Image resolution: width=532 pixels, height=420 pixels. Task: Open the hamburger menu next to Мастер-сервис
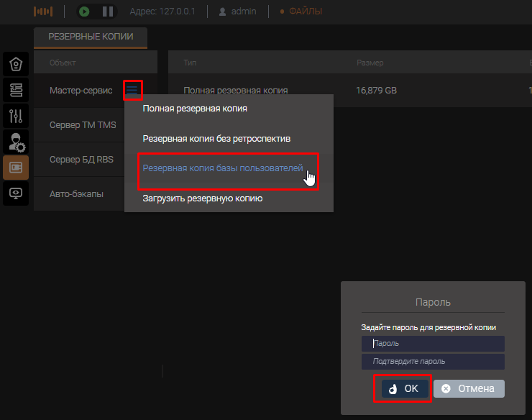coord(132,90)
